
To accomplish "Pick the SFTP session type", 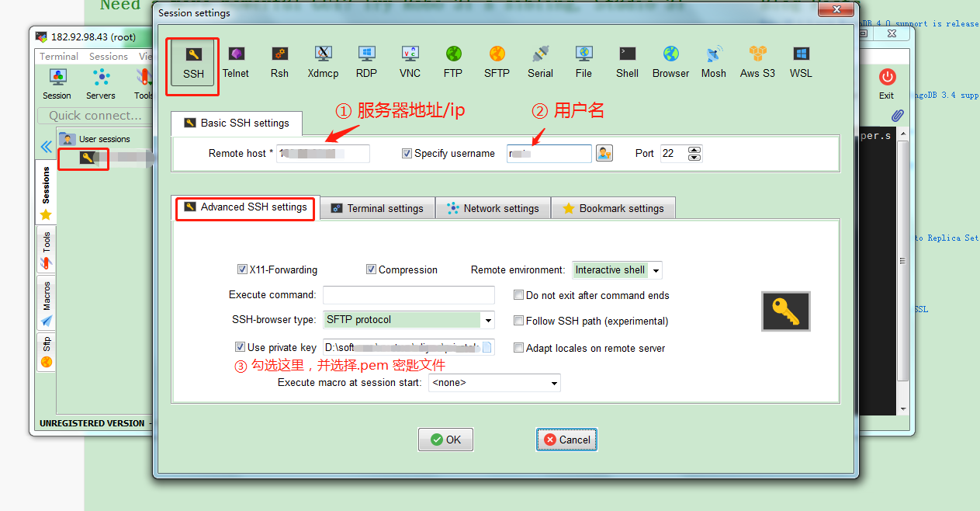I will click(497, 63).
